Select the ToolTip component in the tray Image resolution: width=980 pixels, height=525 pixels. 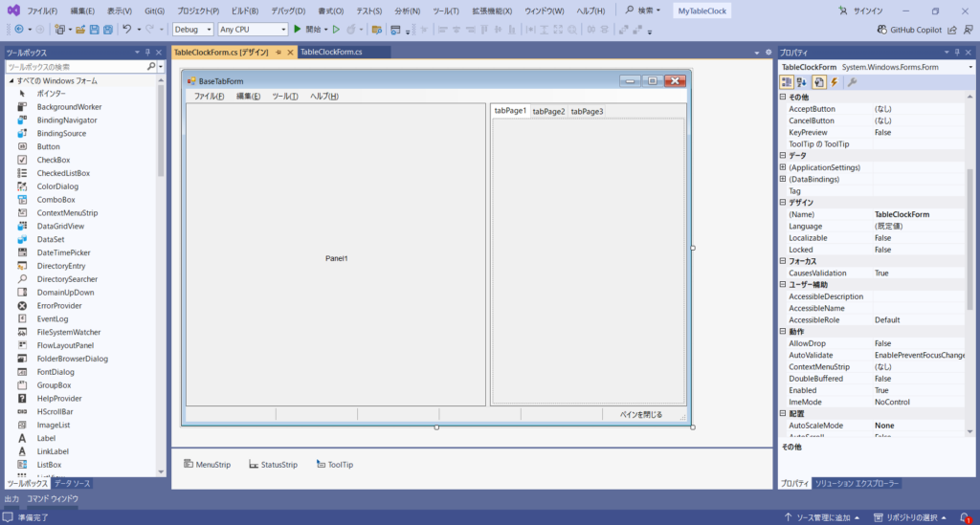tap(335, 465)
